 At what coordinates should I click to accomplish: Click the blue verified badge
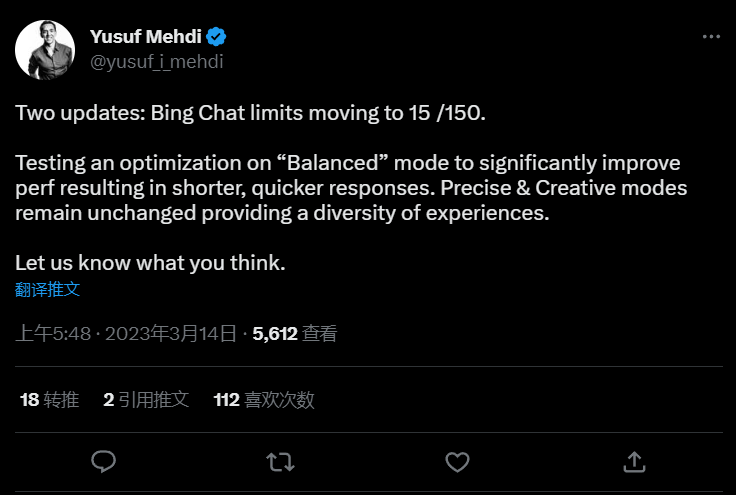[x=216, y=38]
